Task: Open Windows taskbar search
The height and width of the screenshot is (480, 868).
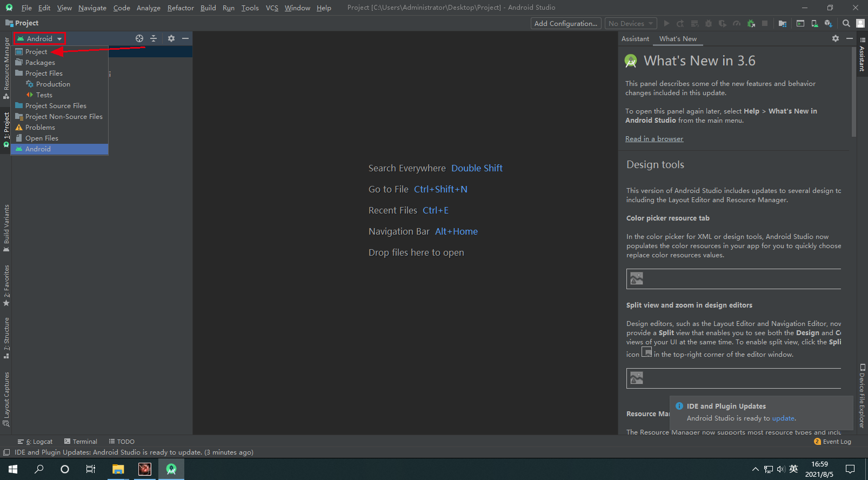Action: click(x=39, y=469)
